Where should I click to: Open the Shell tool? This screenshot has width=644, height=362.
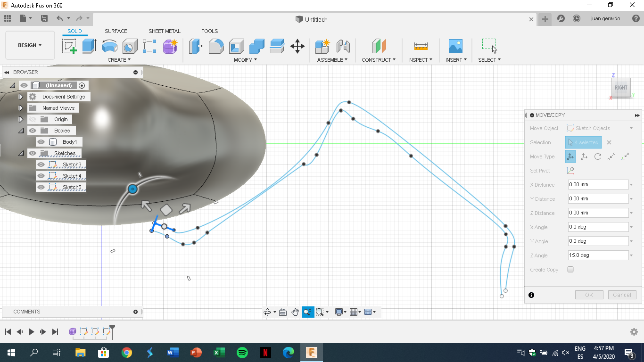(236, 46)
